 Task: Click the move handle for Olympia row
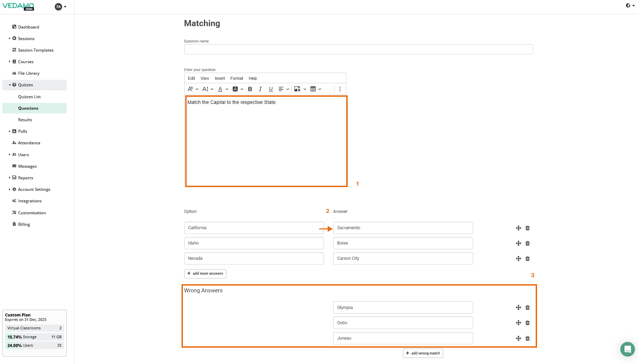click(x=518, y=308)
